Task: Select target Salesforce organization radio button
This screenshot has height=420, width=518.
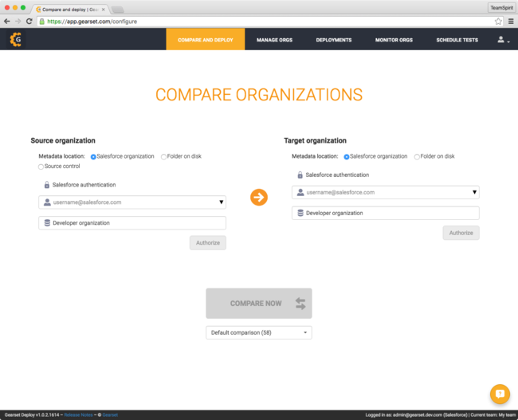Action: point(346,157)
